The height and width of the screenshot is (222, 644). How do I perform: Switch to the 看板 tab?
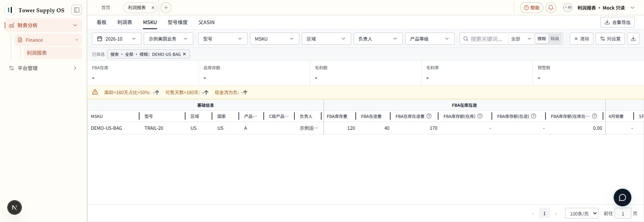point(102,22)
